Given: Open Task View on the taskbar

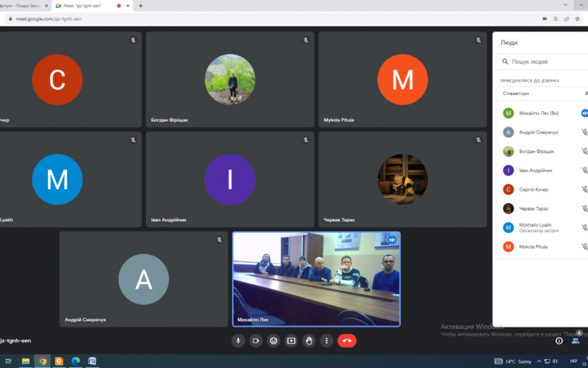Looking at the screenshot, I should click(8, 361).
